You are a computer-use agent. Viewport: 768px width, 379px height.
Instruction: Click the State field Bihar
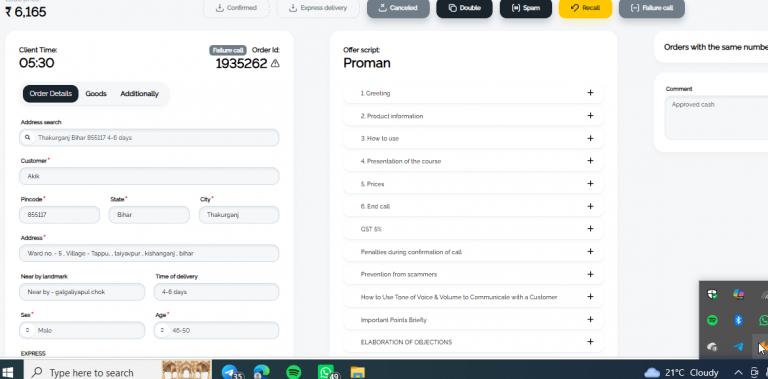[149, 214]
